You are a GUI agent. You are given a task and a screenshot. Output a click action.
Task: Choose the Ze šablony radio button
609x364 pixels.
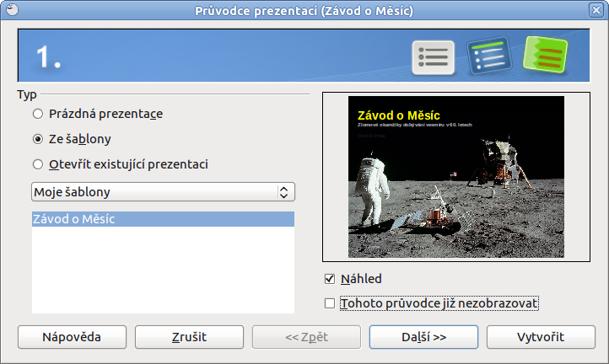point(37,139)
